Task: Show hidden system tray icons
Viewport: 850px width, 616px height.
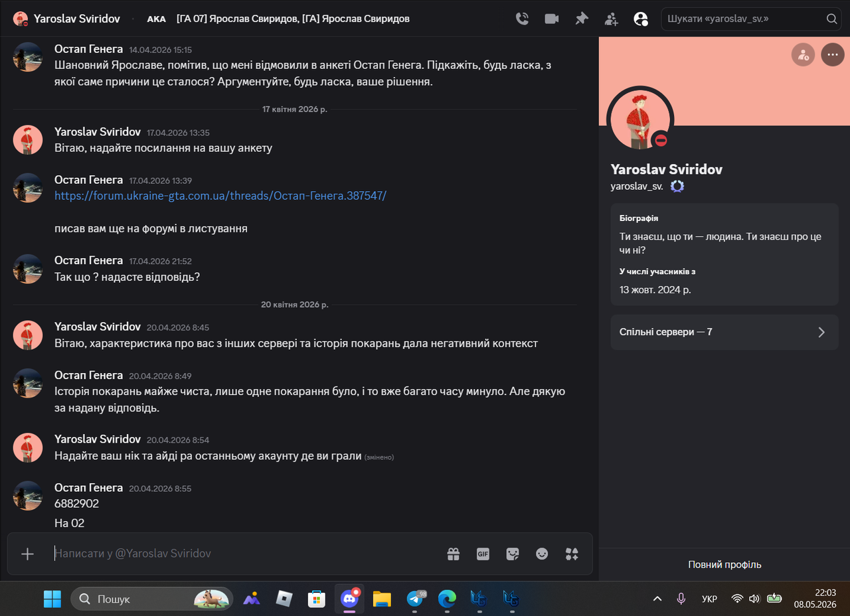Action: click(657, 599)
